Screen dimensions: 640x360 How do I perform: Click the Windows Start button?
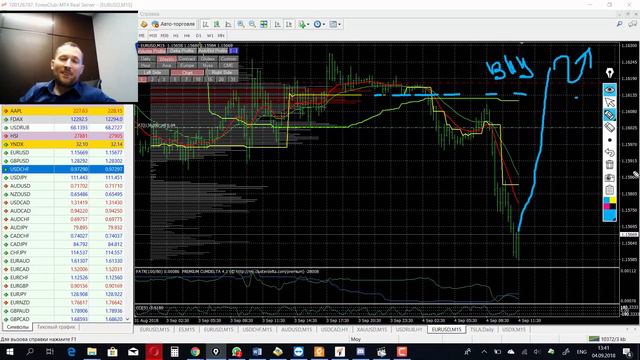point(9,351)
